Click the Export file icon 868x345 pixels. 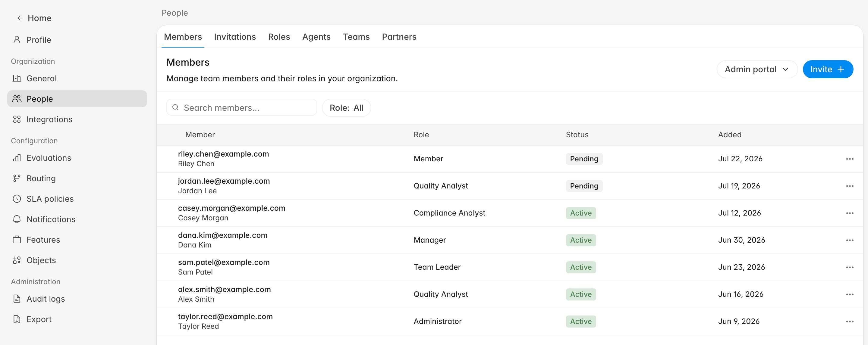click(17, 319)
